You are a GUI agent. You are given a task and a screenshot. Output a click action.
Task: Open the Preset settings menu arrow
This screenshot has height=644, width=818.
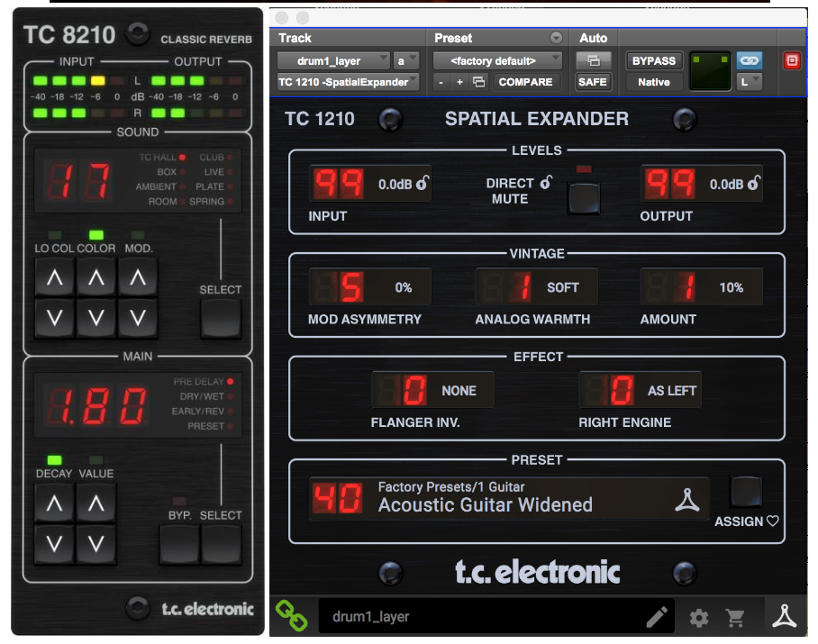pos(556,38)
